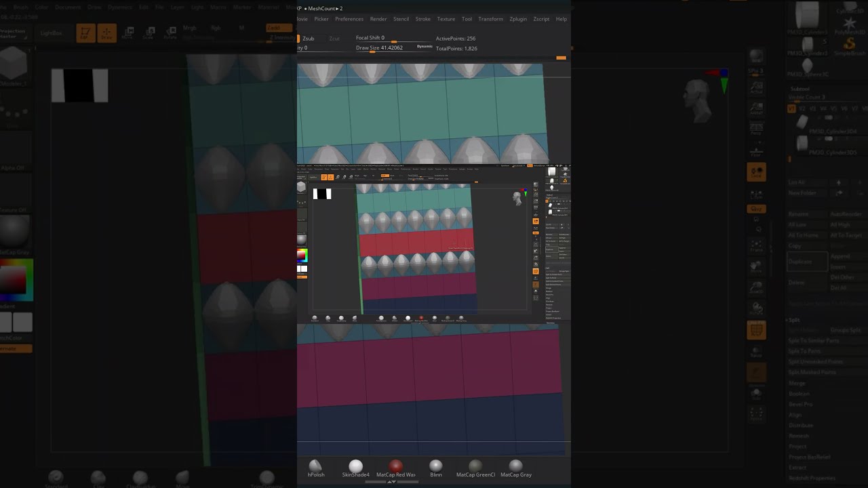Click the Transform menu item

pyautogui.click(x=490, y=19)
